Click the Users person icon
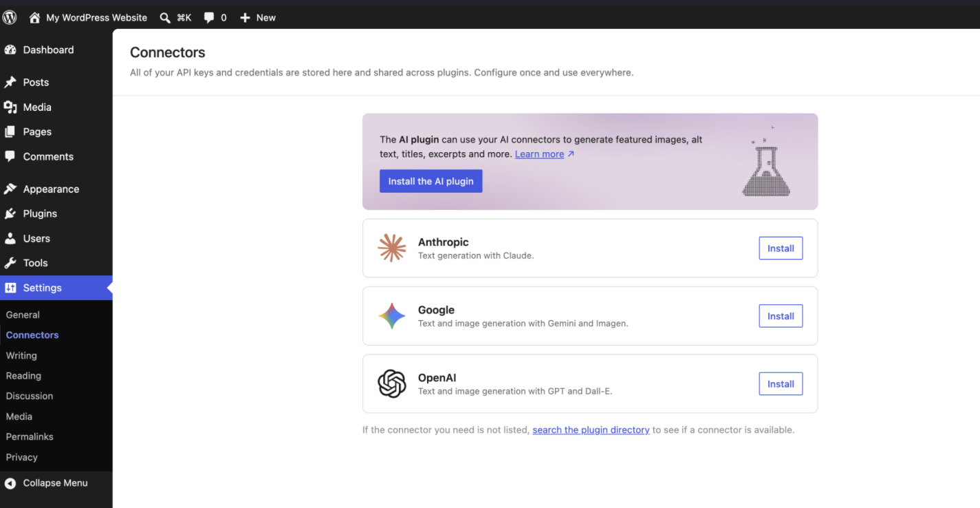The width and height of the screenshot is (980, 508). pos(10,238)
